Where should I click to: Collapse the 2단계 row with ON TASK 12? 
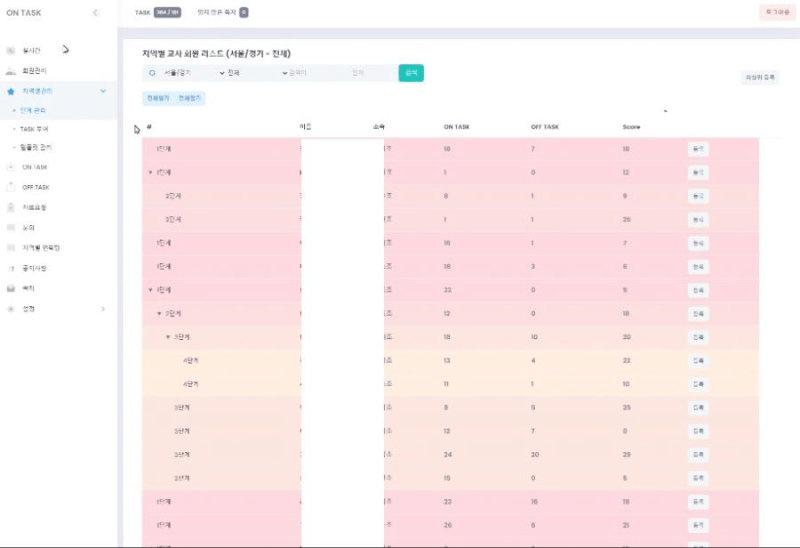tap(159, 313)
